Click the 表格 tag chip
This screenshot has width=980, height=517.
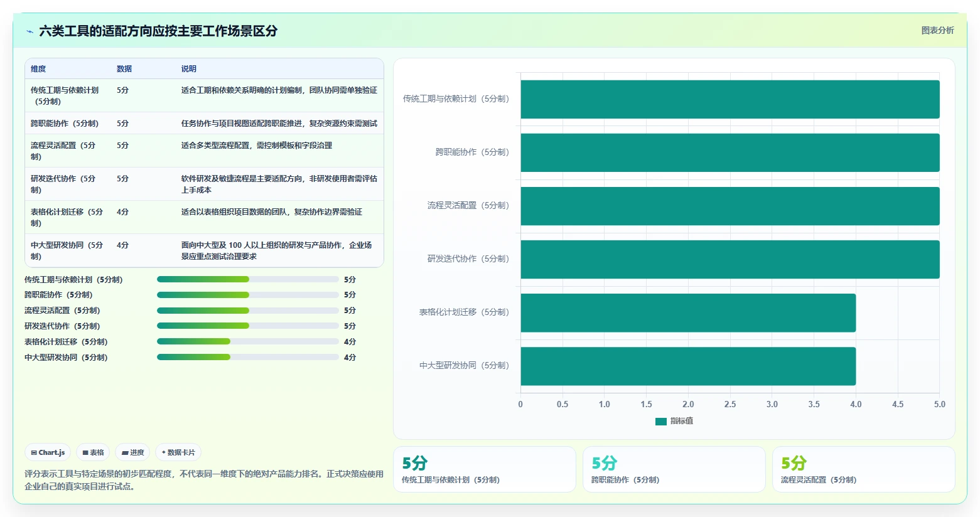[93, 452]
